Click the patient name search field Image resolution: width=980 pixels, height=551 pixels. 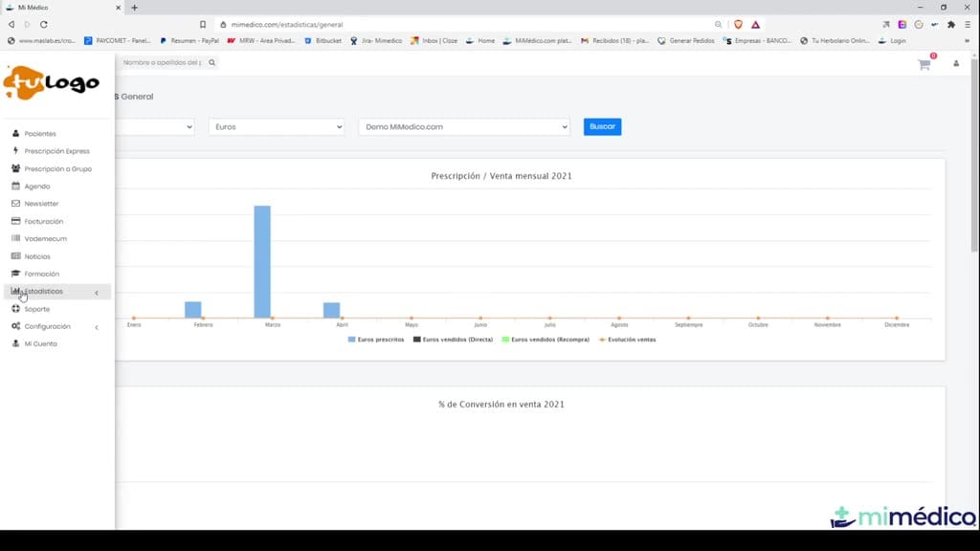tap(163, 62)
